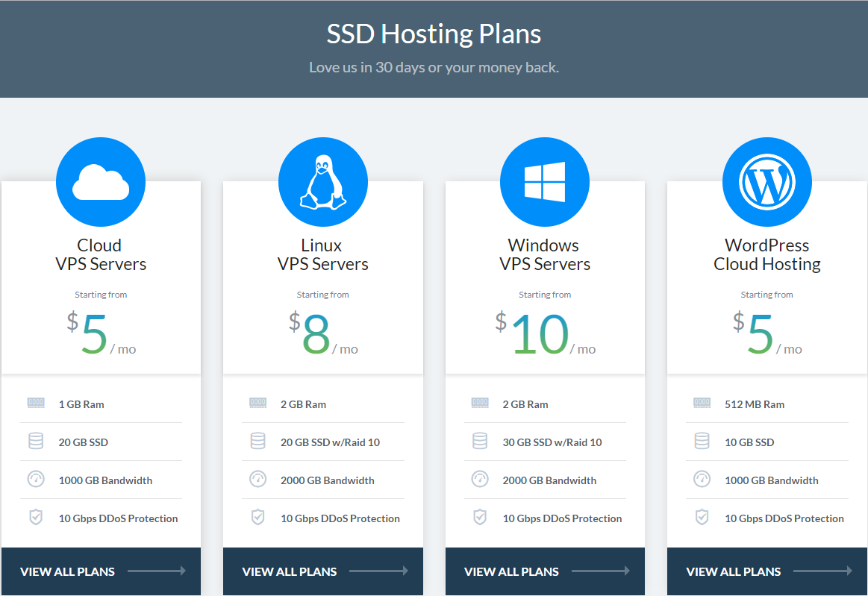Click shield icon in WordPress Cloud Hosting card
868x596 pixels.
pyautogui.click(x=702, y=517)
